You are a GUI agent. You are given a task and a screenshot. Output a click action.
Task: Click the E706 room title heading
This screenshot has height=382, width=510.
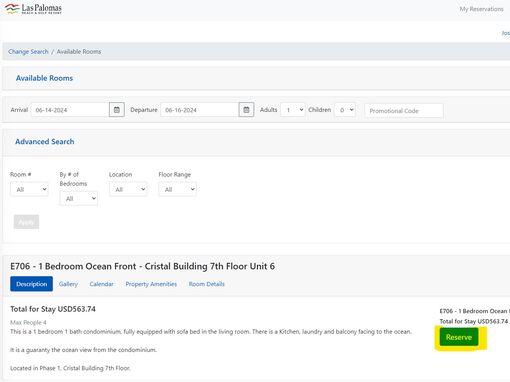coord(143,266)
